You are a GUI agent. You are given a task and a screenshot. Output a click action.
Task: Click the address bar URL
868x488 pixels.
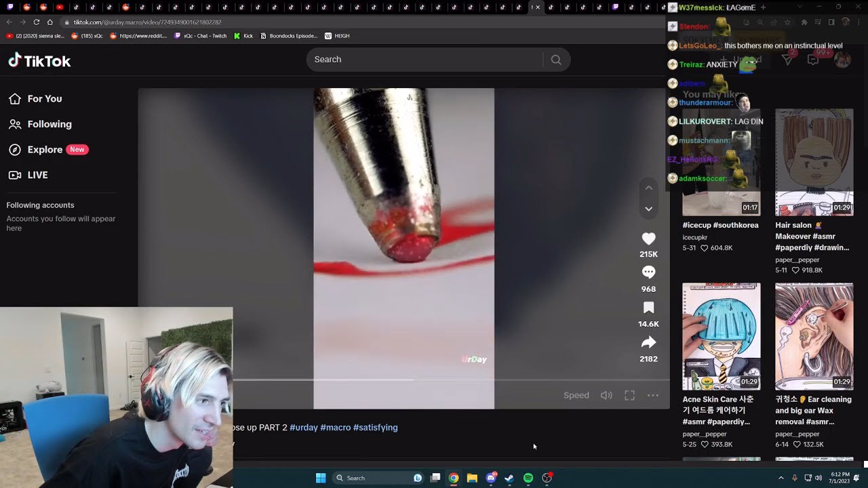click(147, 22)
